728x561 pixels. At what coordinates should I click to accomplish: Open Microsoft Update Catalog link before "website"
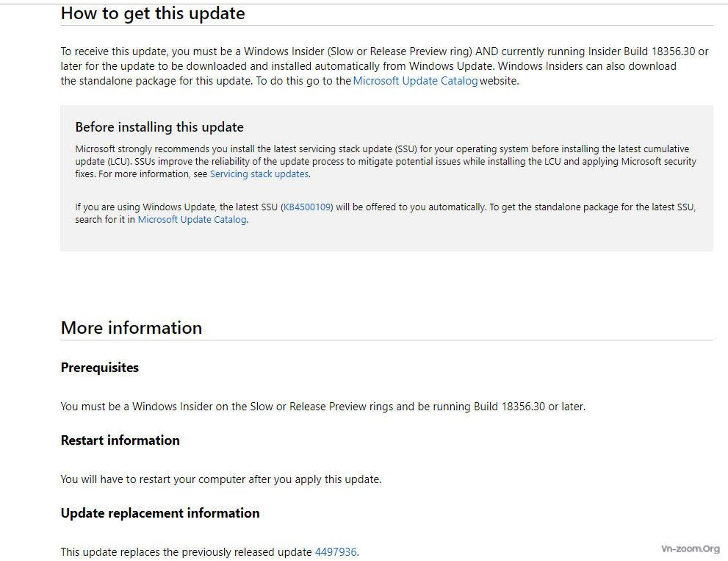415,81
